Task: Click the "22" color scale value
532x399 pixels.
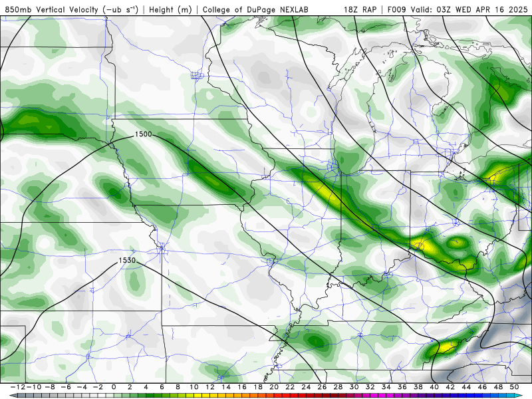Action: click(290, 387)
